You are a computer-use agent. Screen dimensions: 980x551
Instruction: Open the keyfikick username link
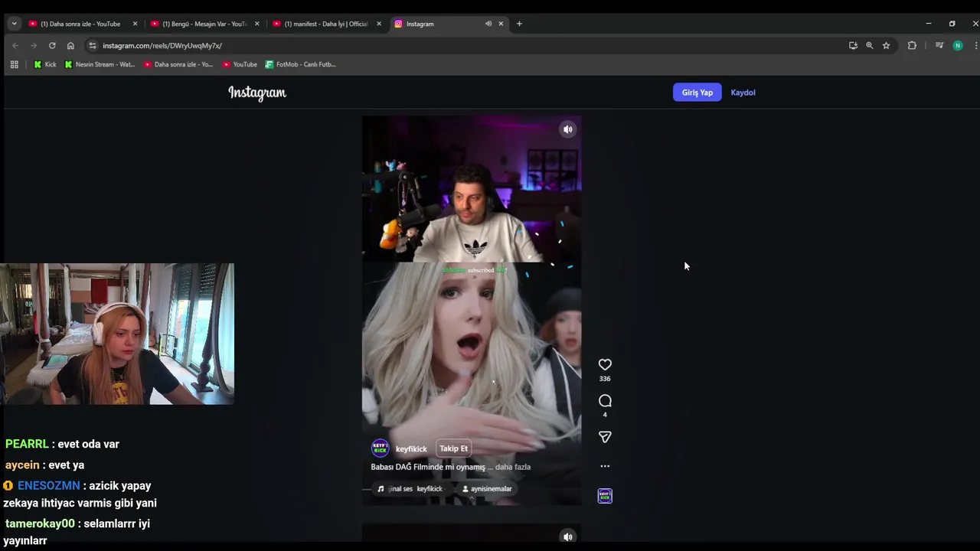pos(411,449)
